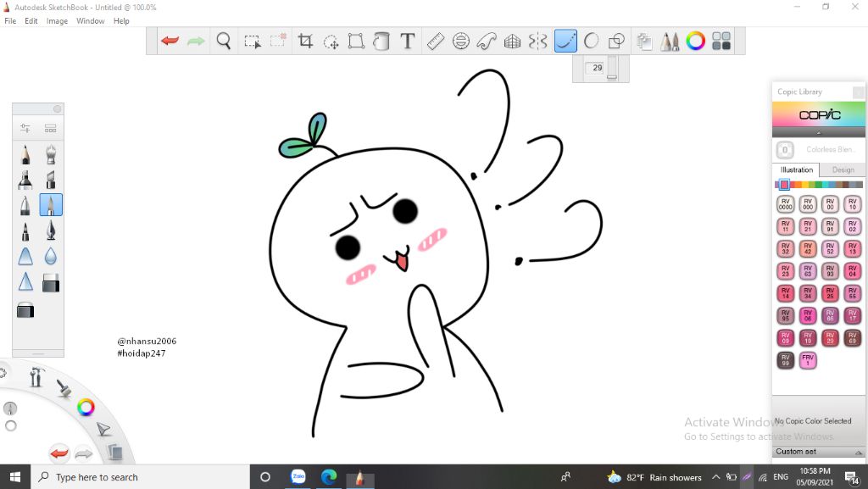Open the Brush Library icon
Image resolution: width=868 pixels, height=489 pixels.
(50, 128)
